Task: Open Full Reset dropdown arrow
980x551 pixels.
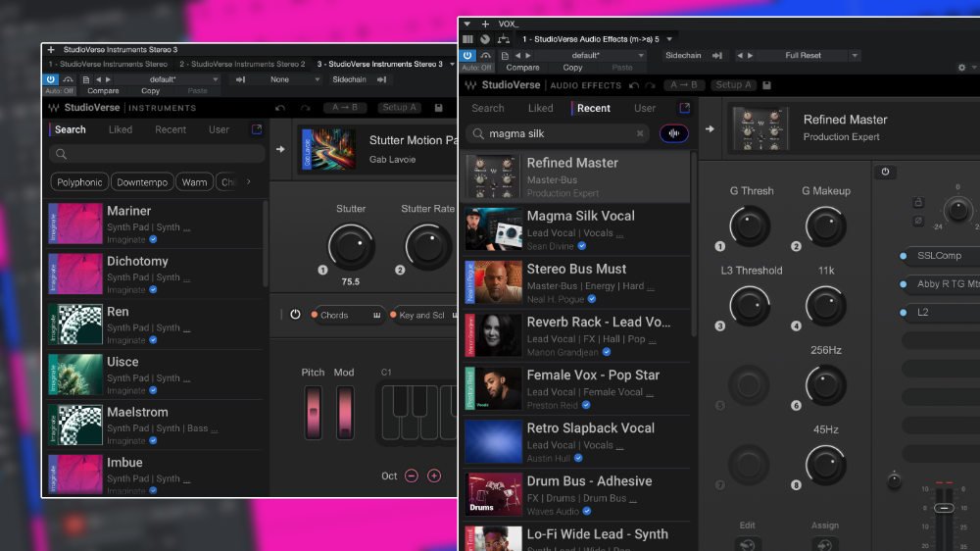Action: tap(855, 55)
